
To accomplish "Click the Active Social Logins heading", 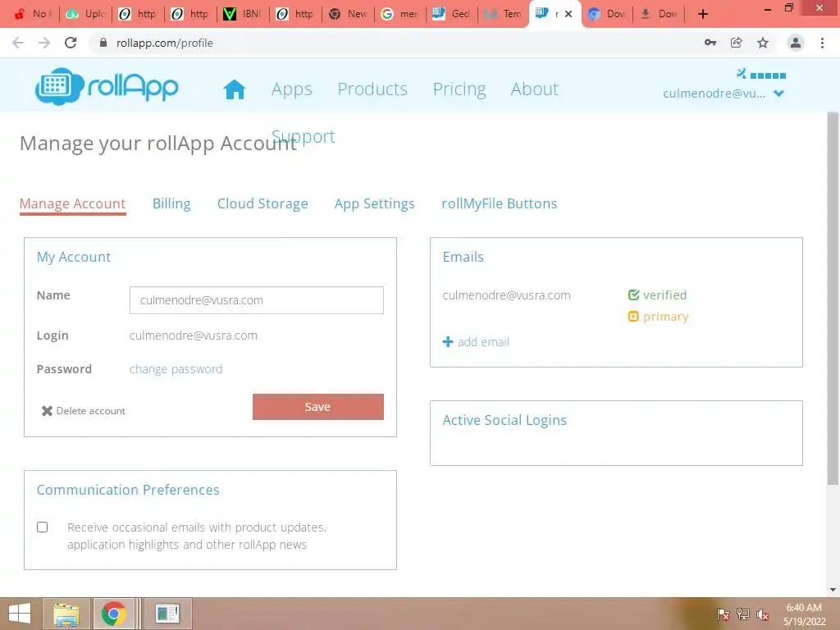I will pos(504,420).
